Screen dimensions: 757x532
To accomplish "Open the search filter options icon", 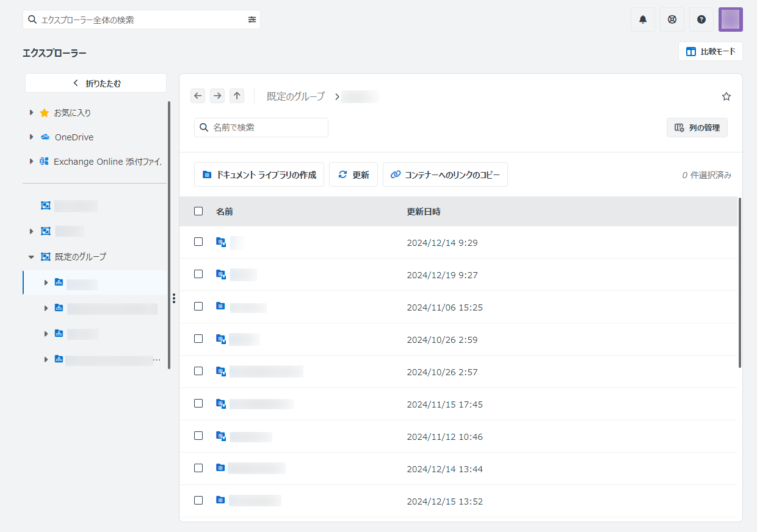I will 252,20.
